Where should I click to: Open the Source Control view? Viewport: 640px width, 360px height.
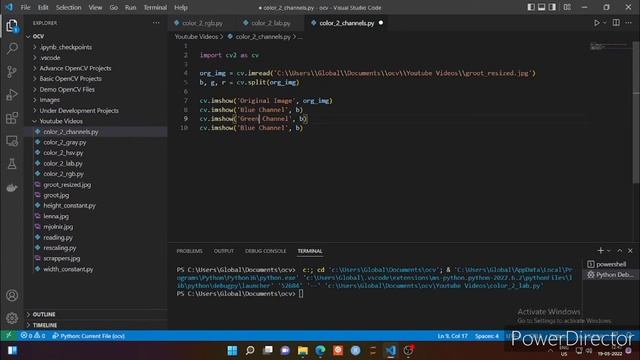12,72
